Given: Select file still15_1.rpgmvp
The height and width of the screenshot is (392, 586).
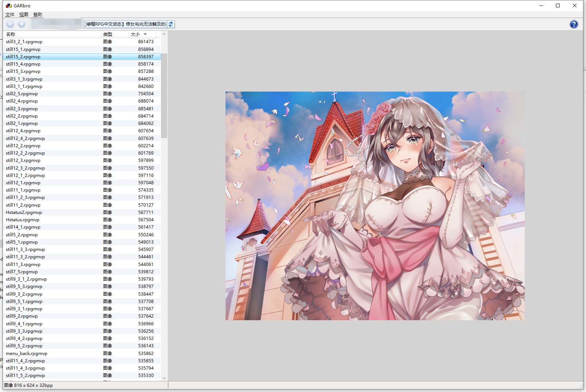Looking at the screenshot, I should pos(82,49).
